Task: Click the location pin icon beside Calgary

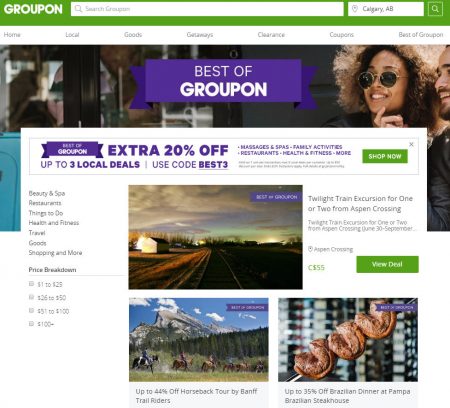Action: 355,9
